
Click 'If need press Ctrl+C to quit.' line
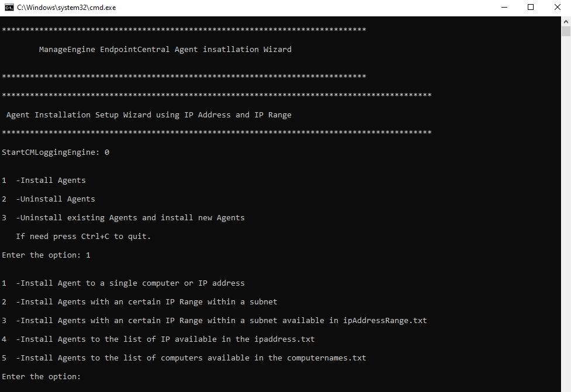[83, 237]
